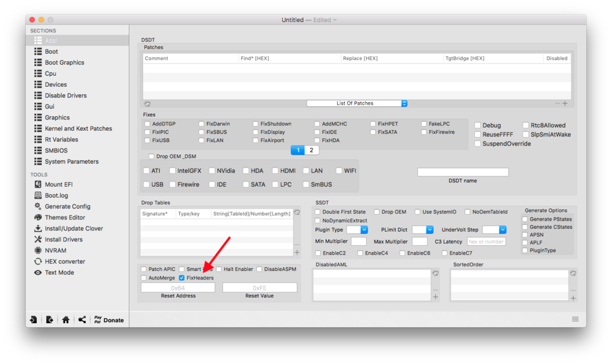The image size is (612, 364).
Task: Click the share icon in bottom bar
Action: tap(82, 320)
